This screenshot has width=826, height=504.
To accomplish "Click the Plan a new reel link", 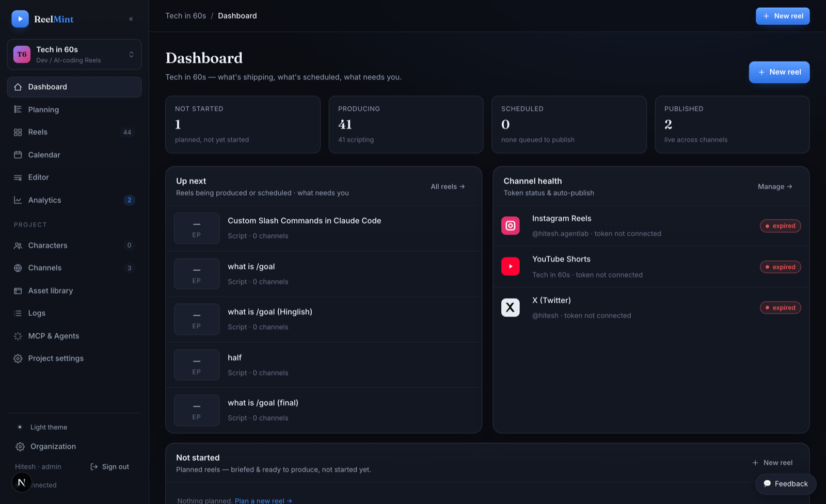I will 263,500.
